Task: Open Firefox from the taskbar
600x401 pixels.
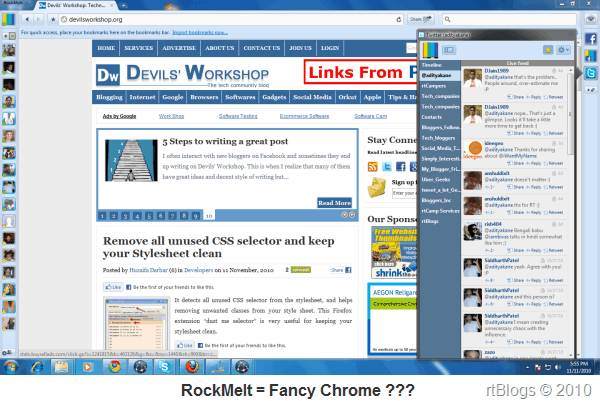Action: pos(192,367)
